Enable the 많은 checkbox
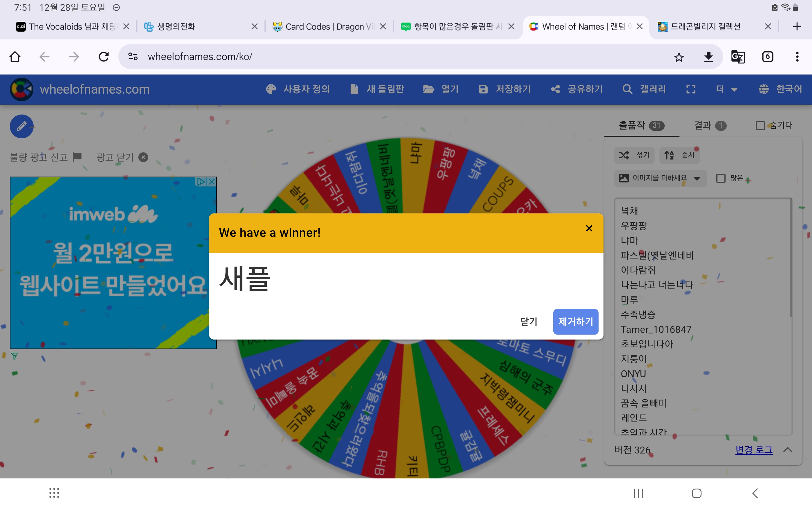This screenshot has height=508, width=812. 721,178
